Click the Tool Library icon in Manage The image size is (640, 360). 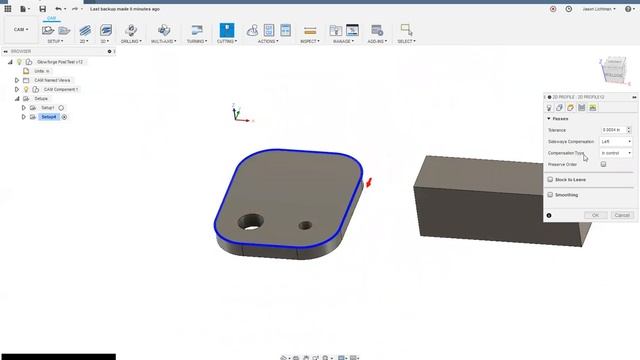coord(336,30)
